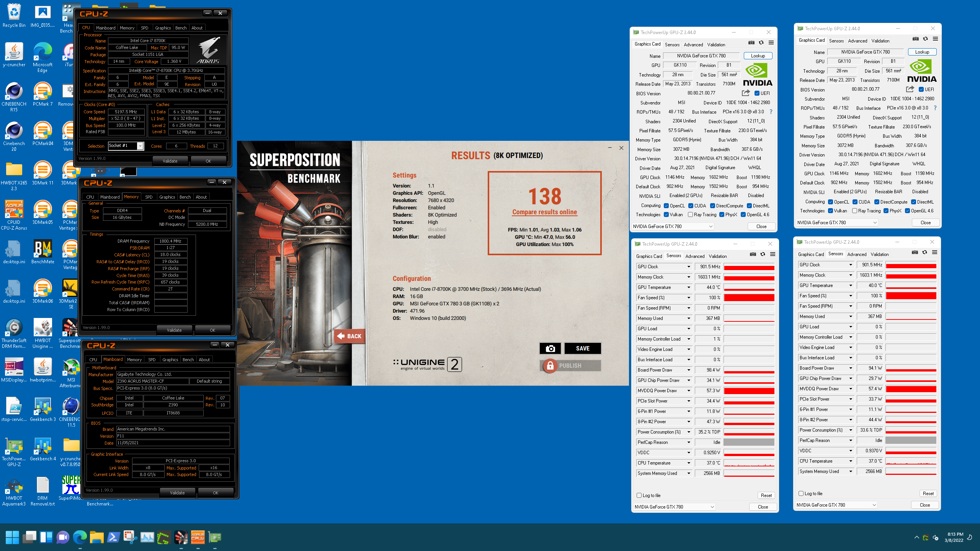Viewport: 980px width, 551px height.
Task: Open BenchMate desktop icon
Action: point(42,252)
